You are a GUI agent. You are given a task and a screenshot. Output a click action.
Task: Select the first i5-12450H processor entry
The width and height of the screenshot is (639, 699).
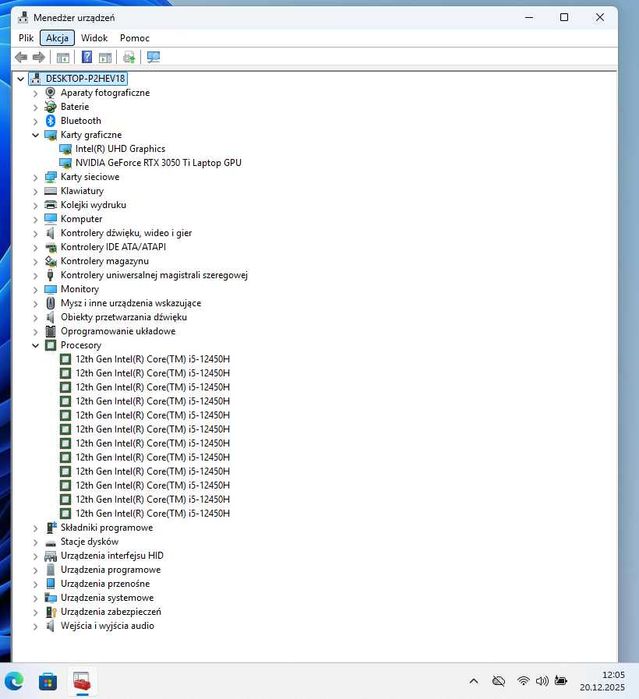(153, 359)
